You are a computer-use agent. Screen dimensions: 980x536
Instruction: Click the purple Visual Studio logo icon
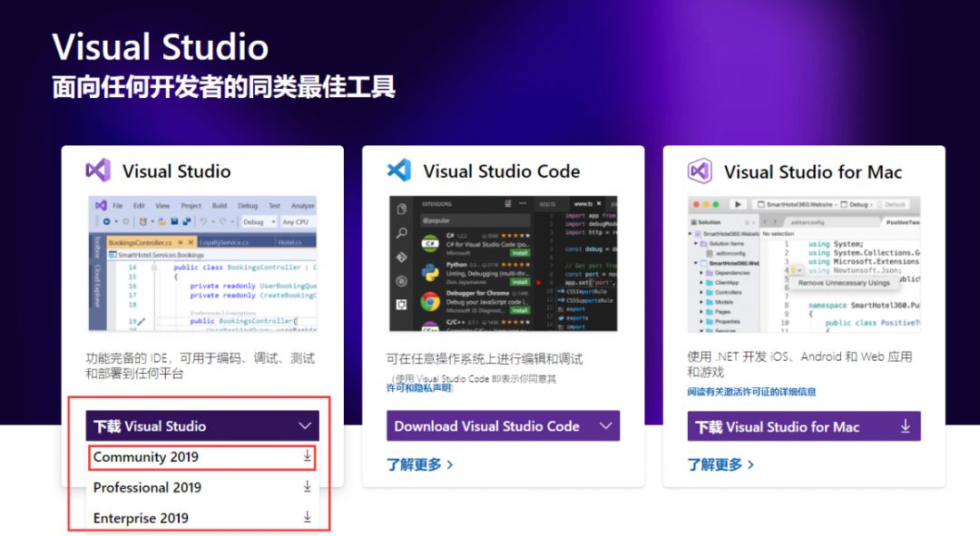(98, 171)
